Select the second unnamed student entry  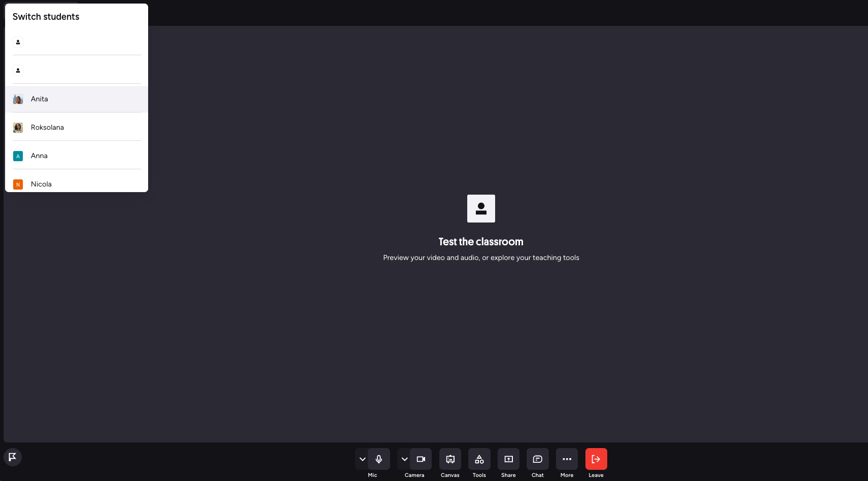coord(76,71)
